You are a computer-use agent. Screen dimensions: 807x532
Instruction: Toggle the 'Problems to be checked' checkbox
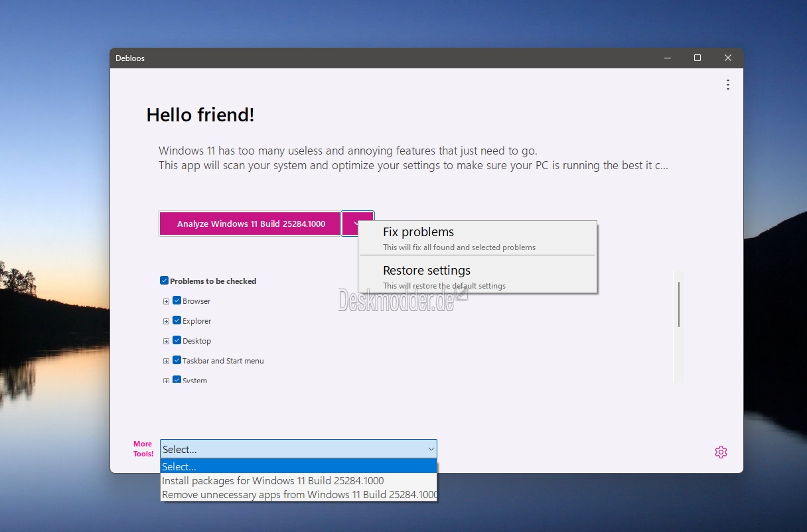[164, 281]
